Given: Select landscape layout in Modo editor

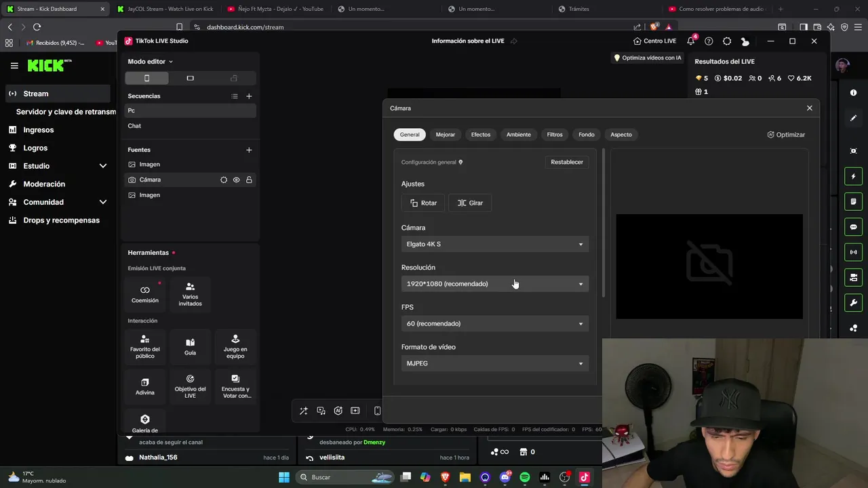Looking at the screenshot, I should coord(190,78).
